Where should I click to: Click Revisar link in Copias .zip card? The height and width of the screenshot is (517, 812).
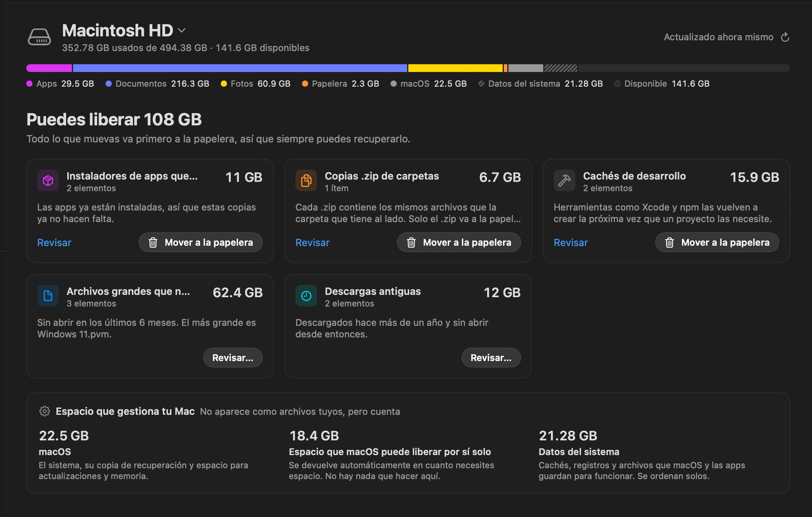point(312,243)
